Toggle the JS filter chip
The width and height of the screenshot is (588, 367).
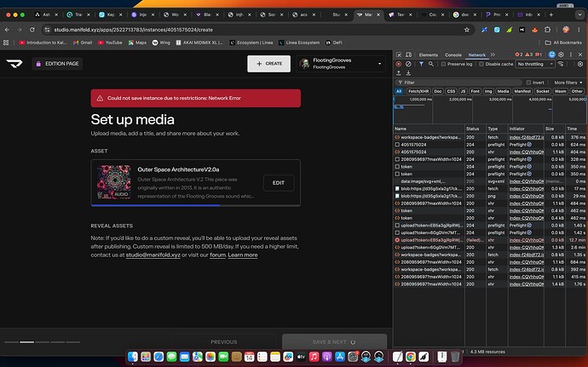[x=463, y=91]
